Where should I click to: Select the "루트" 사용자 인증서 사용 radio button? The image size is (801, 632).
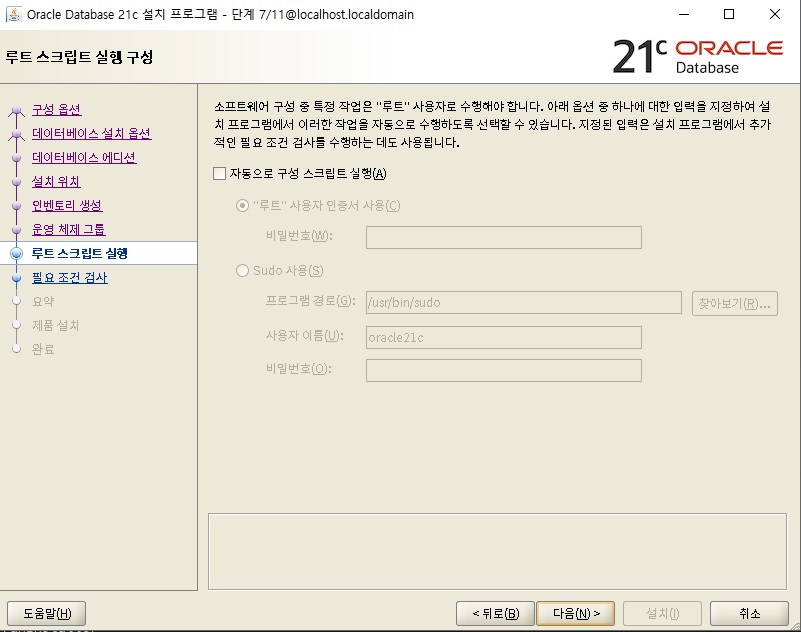242,205
